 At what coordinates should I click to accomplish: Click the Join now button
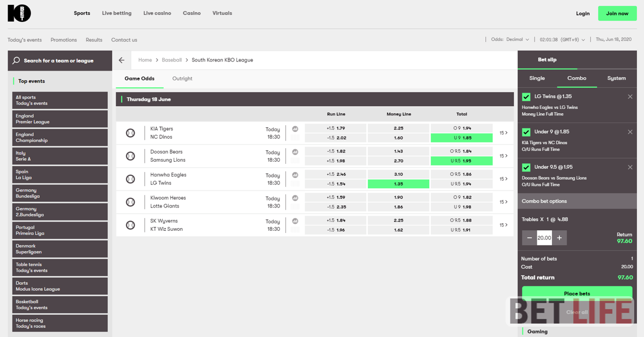point(617,14)
